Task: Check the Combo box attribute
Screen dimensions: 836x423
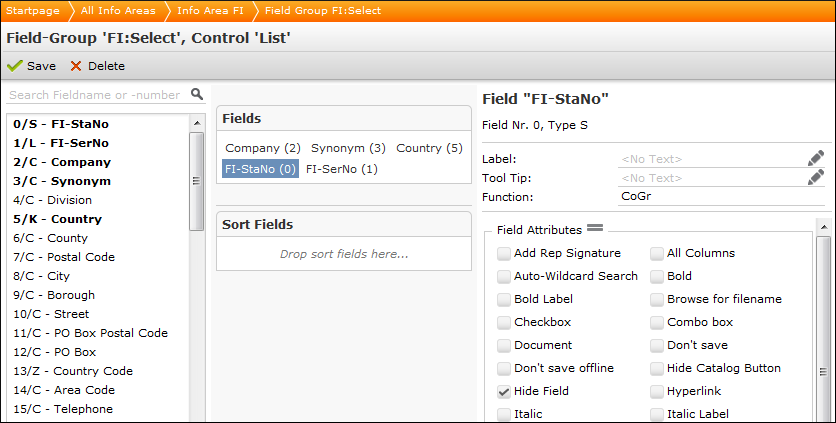Action: click(657, 322)
